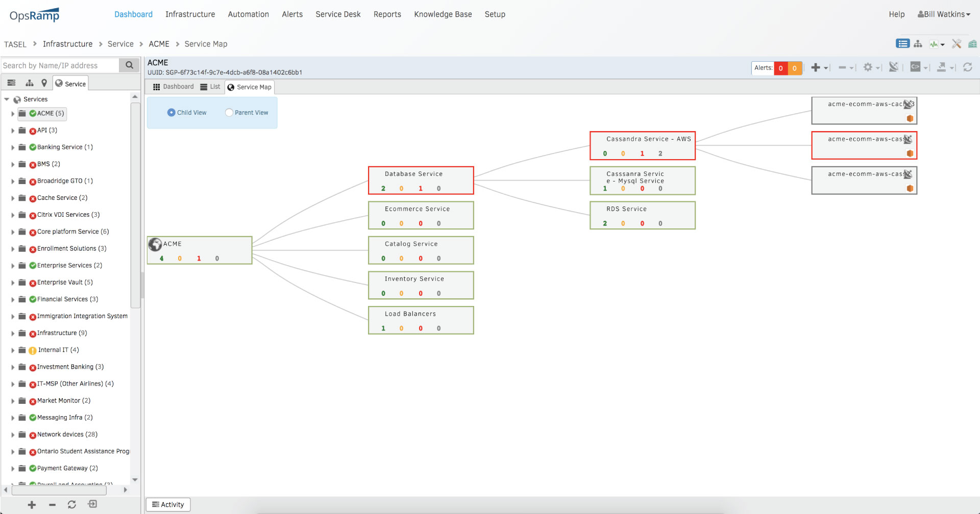The width and height of the screenshot is (980, 514).
Task: Select the Child View radio button
Action: point(171,112)
